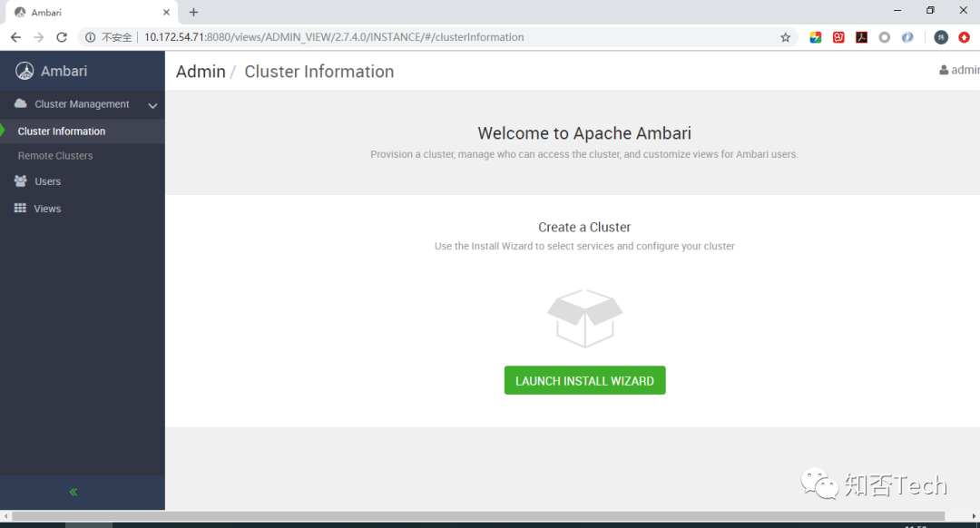
Task: Click the 不安全 security label
Action: point(117,37)
